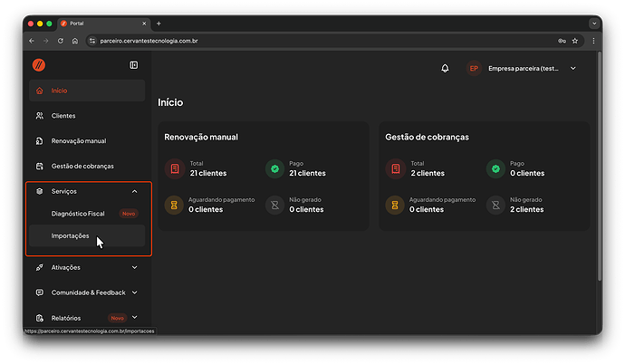Click the red Total icon under Renovação manual
The width and height of the screenshot is (625, 364).
click(x=174, y=168)
